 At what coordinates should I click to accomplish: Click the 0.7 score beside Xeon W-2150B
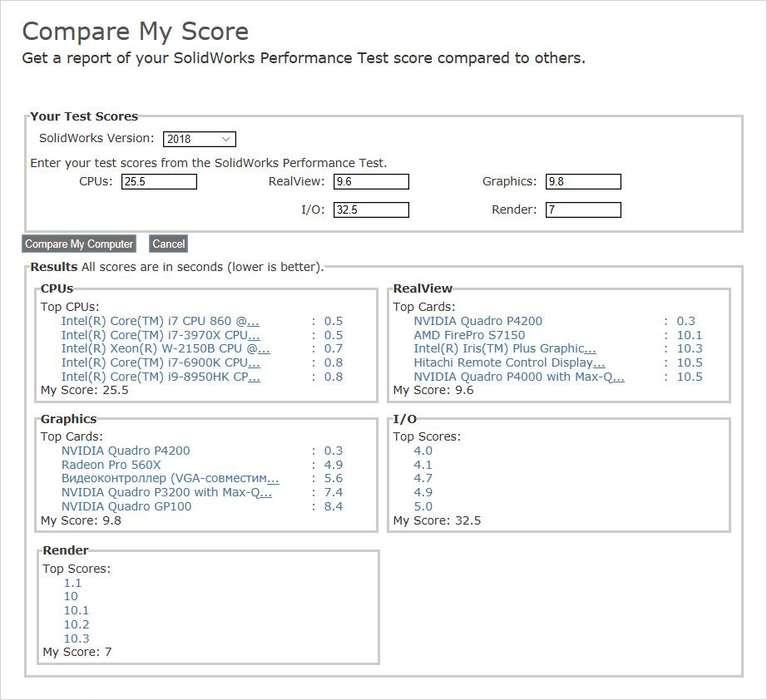pyautogui.click(x=334, y=348)
